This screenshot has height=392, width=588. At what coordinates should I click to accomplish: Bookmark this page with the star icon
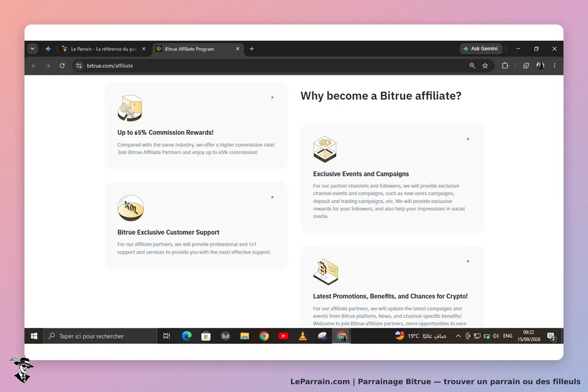click(x=485, y=66)
